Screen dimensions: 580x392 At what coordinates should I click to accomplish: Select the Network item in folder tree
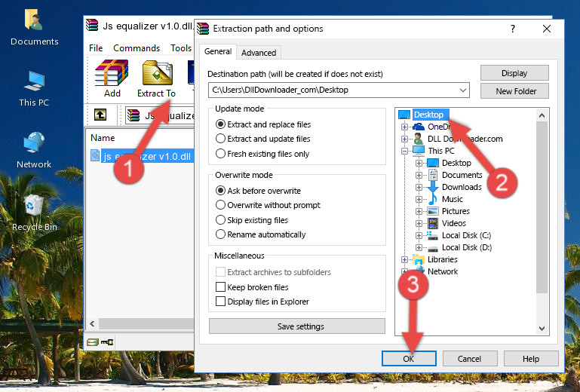pyautogui.click(x=443, y=271)
